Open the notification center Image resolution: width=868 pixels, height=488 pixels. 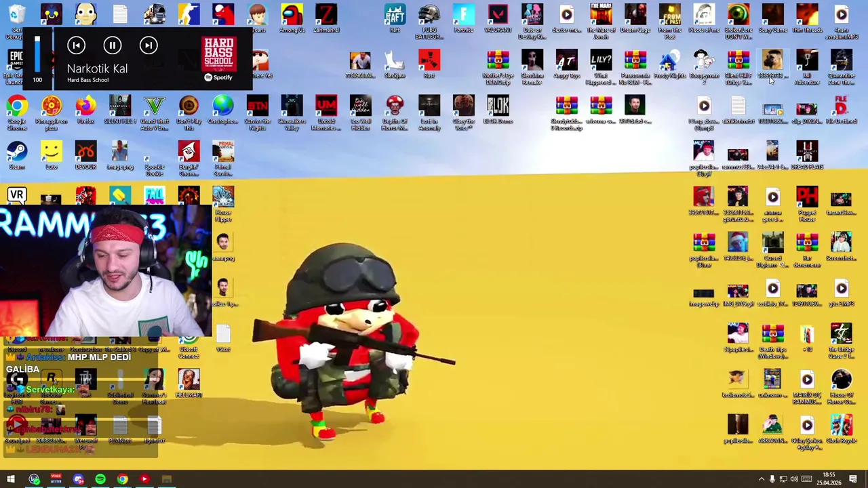click(853, 479)
